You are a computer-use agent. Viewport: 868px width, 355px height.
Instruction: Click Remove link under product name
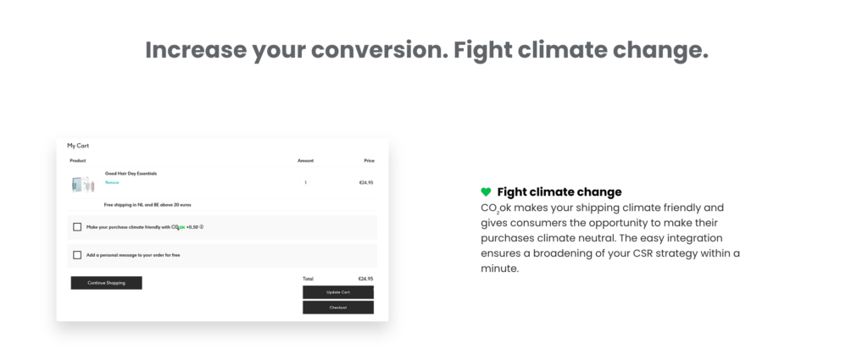[112, 182]
